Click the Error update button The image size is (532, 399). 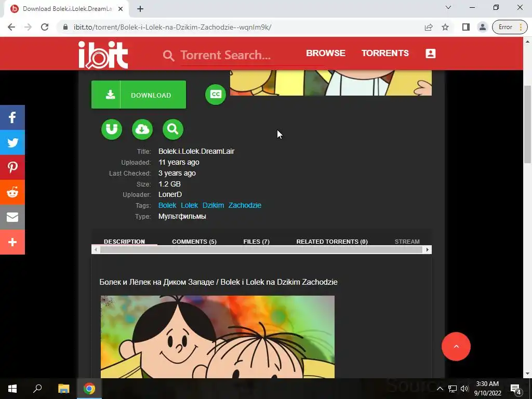pos(510,27)
